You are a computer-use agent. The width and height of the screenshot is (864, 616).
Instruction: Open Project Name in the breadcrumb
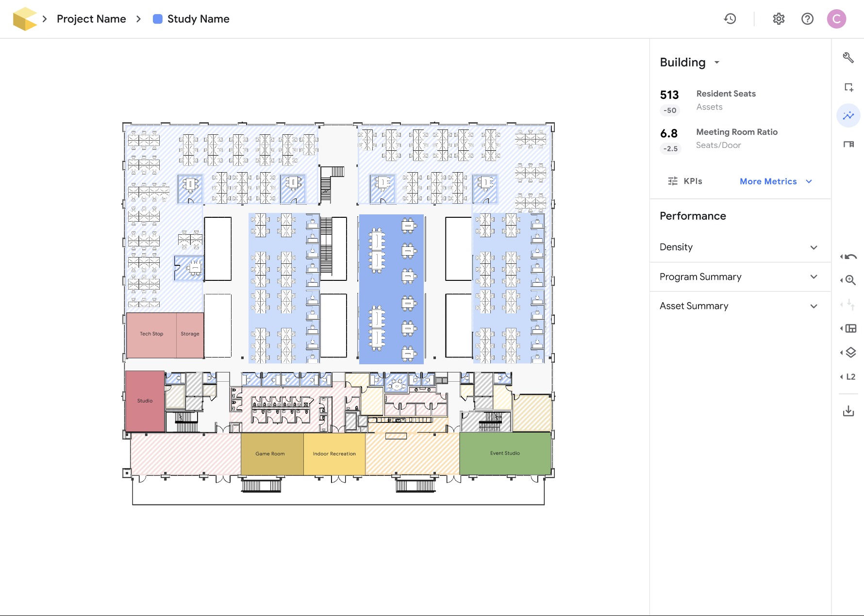(91, 19)
